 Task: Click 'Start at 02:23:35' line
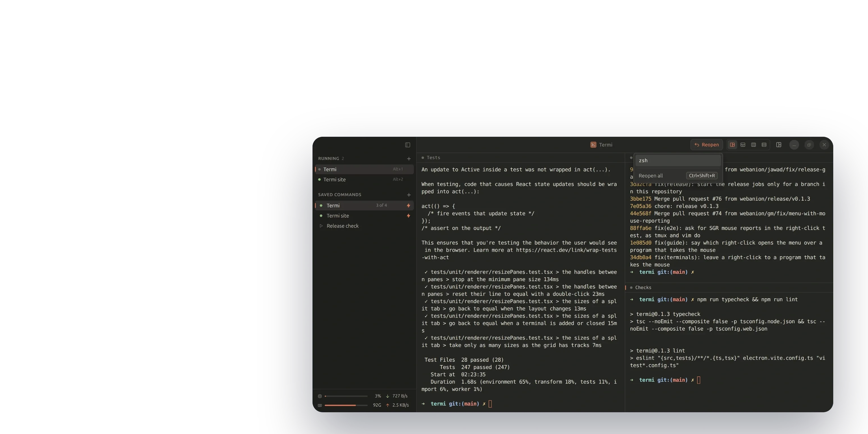(458, 375)
